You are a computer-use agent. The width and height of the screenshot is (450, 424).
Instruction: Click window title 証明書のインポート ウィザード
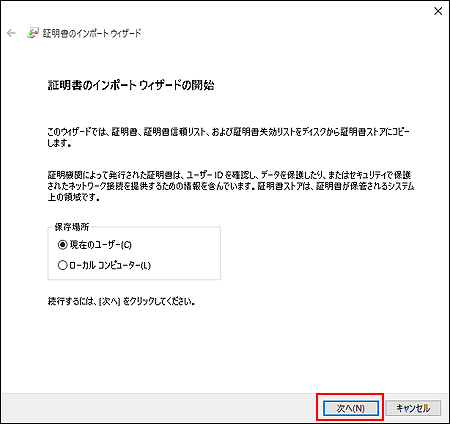[92, 33]
